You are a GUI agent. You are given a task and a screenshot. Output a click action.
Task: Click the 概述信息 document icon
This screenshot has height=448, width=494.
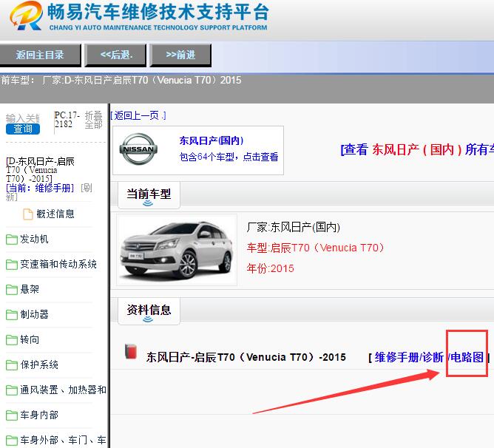pos(27,214)
